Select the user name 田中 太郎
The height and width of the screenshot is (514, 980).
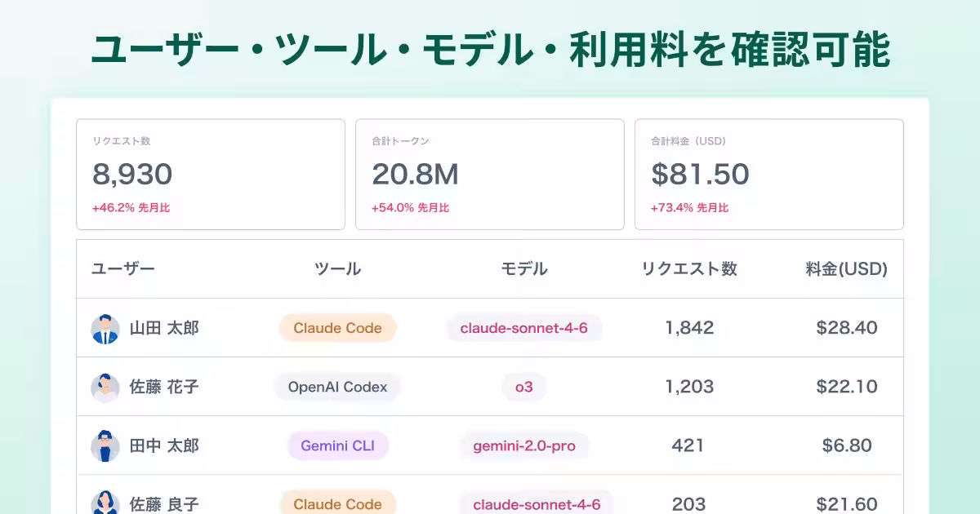(x=164, y=445)
